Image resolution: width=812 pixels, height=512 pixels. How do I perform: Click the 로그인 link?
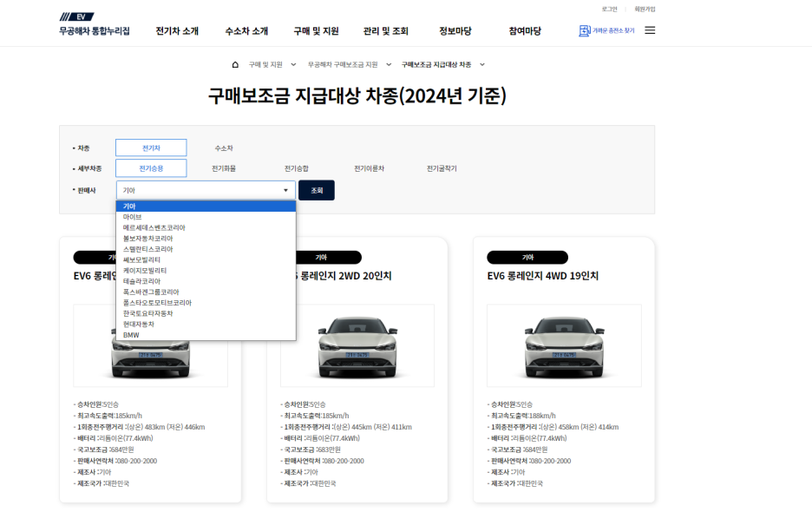click(x=609, y=10)
